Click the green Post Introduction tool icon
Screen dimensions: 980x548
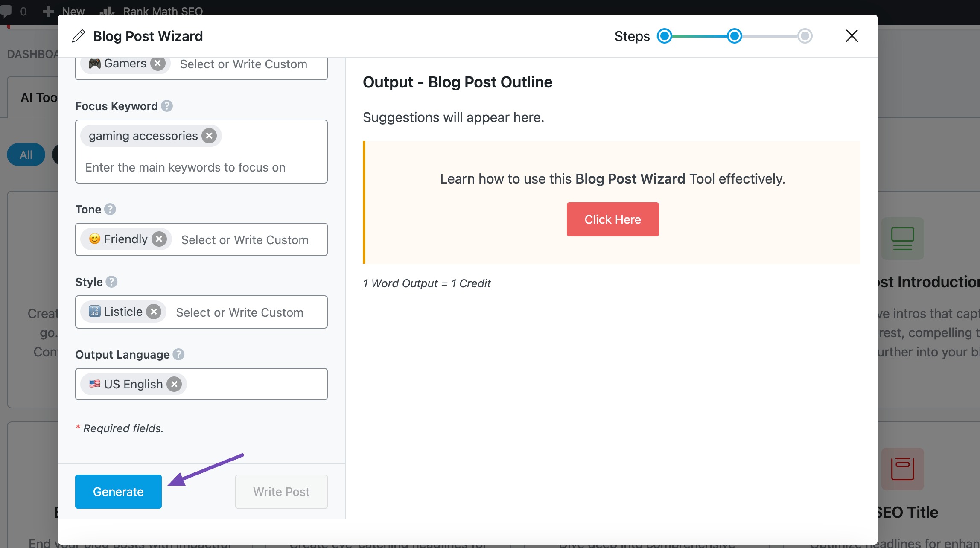[902, 239]
